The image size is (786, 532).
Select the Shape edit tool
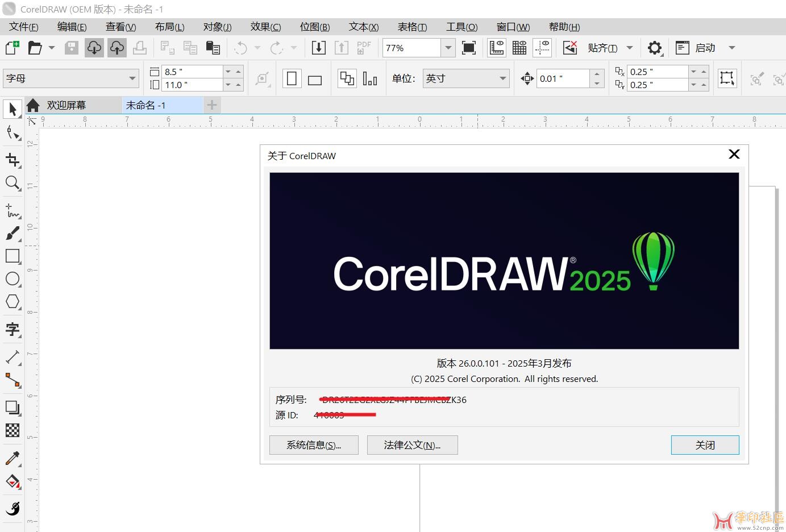click(x=13, y=133)
